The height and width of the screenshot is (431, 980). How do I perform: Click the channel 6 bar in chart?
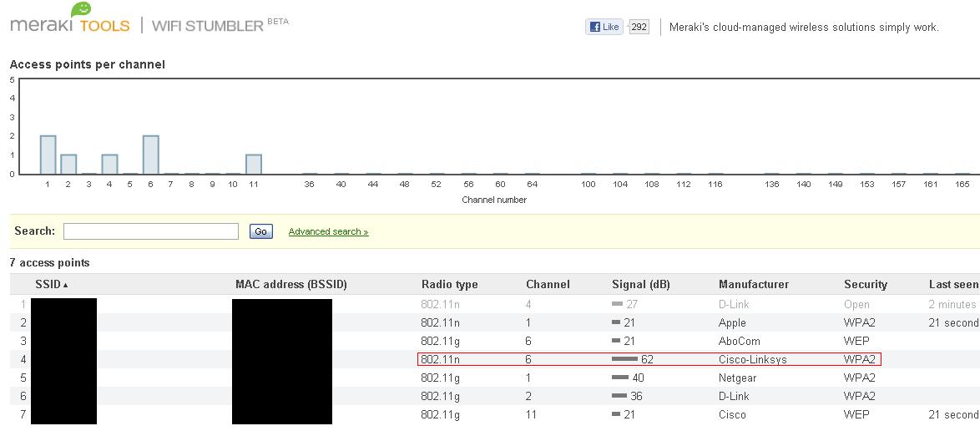150,155
